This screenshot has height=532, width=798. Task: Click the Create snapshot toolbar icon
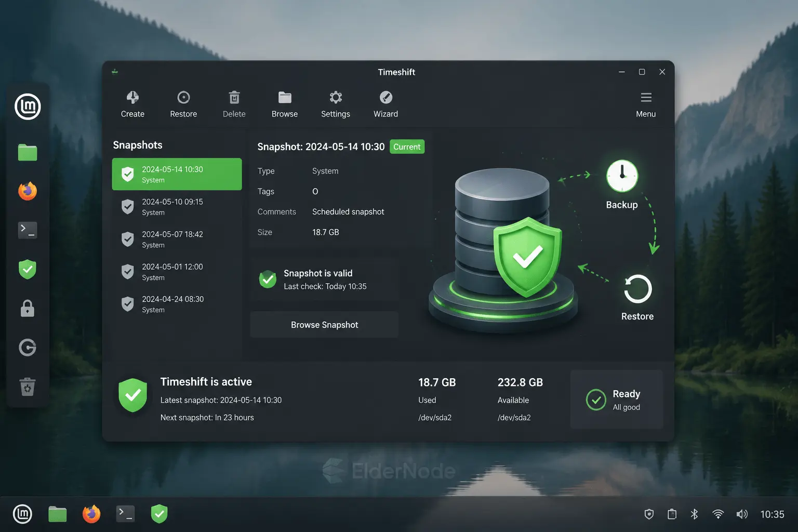click(x=132, y=98)
